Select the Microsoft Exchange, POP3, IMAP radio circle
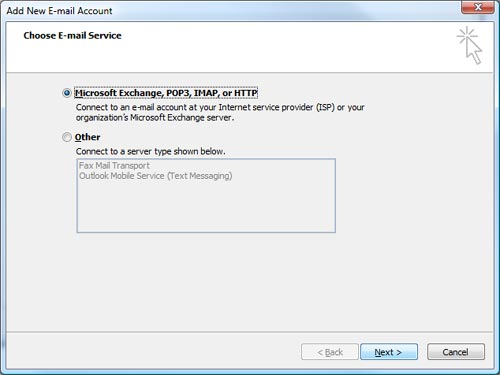The height and width of the screenshot is (375, 500). point(67,93)
